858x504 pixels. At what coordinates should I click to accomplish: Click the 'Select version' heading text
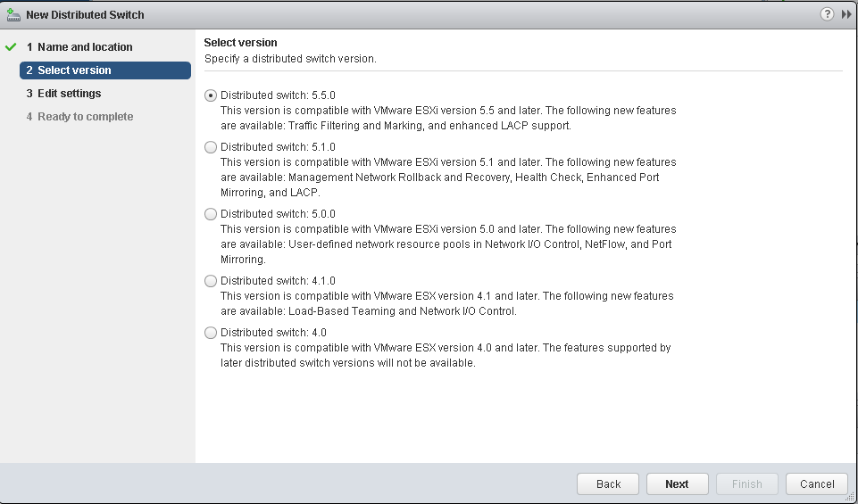(240, 43)
